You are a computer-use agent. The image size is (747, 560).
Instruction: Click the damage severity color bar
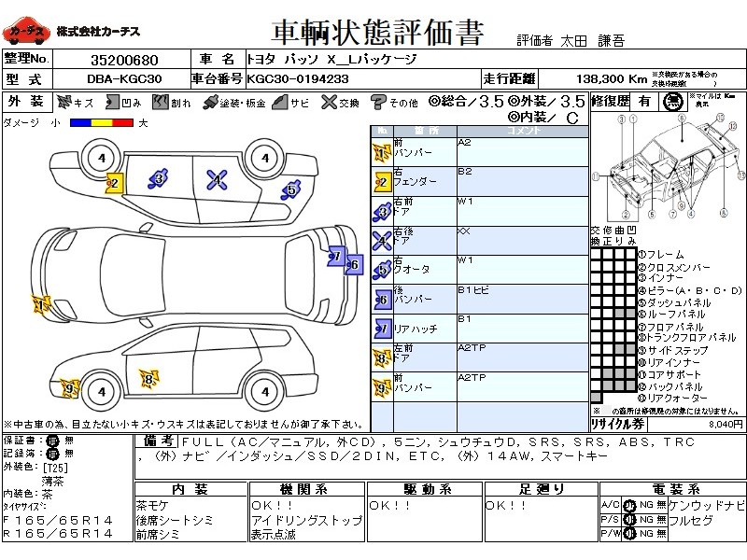[102, 123]
